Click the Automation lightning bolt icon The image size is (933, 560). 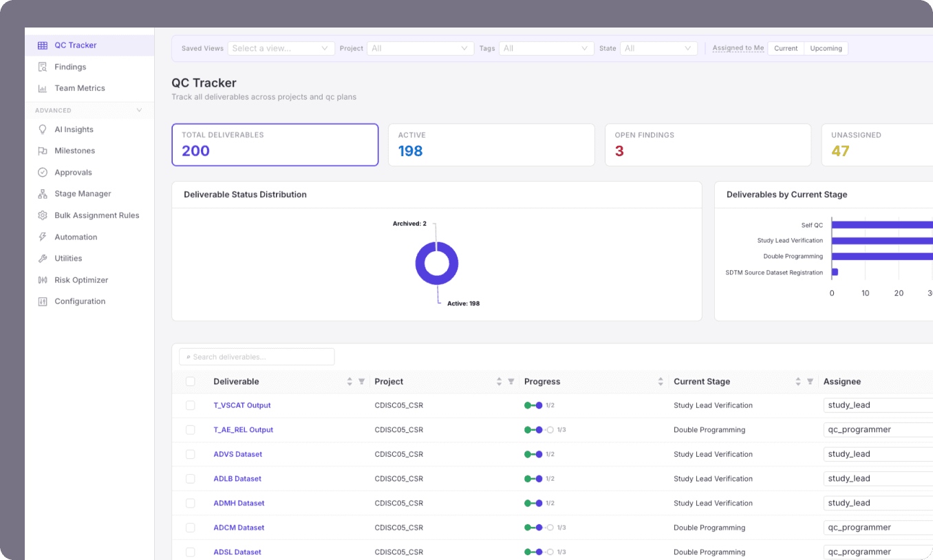(43, 237)
